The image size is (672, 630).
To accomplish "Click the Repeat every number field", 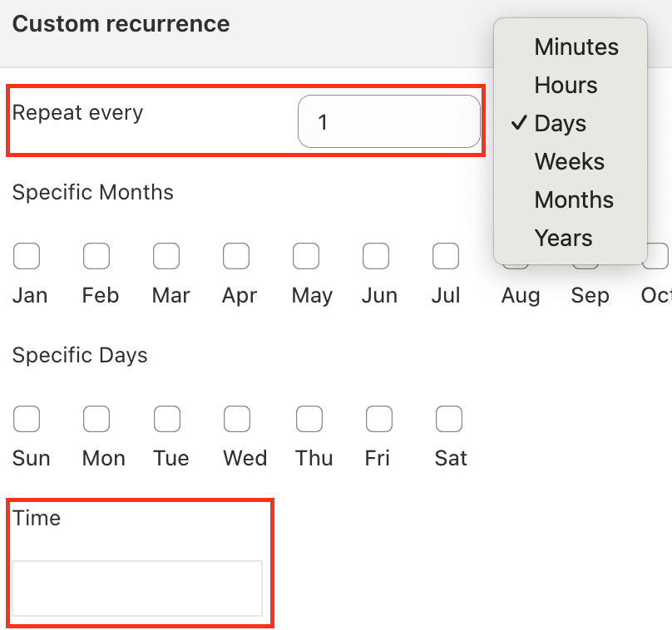I will [388, 122].
